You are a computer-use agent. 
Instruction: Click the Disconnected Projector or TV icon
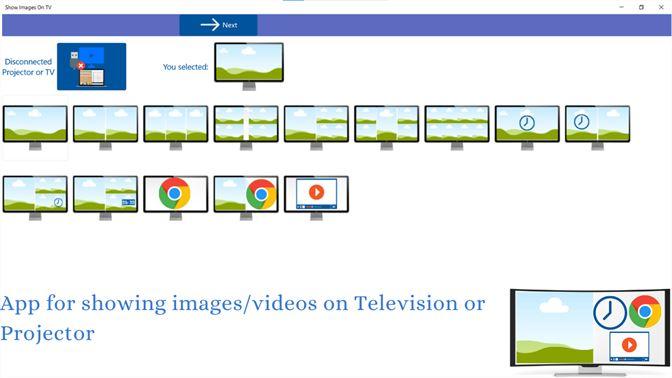[x=91, y=66]
